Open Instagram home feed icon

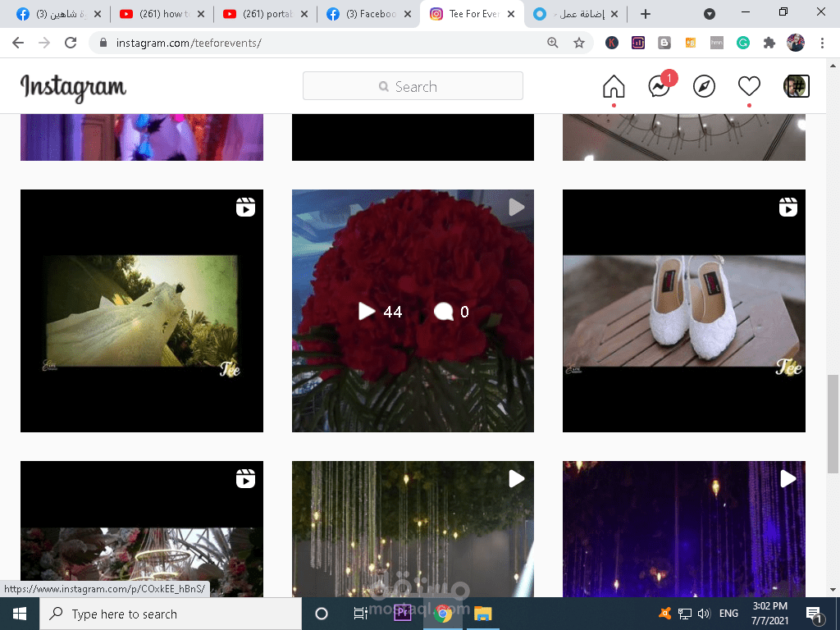(x=614, y=86)
